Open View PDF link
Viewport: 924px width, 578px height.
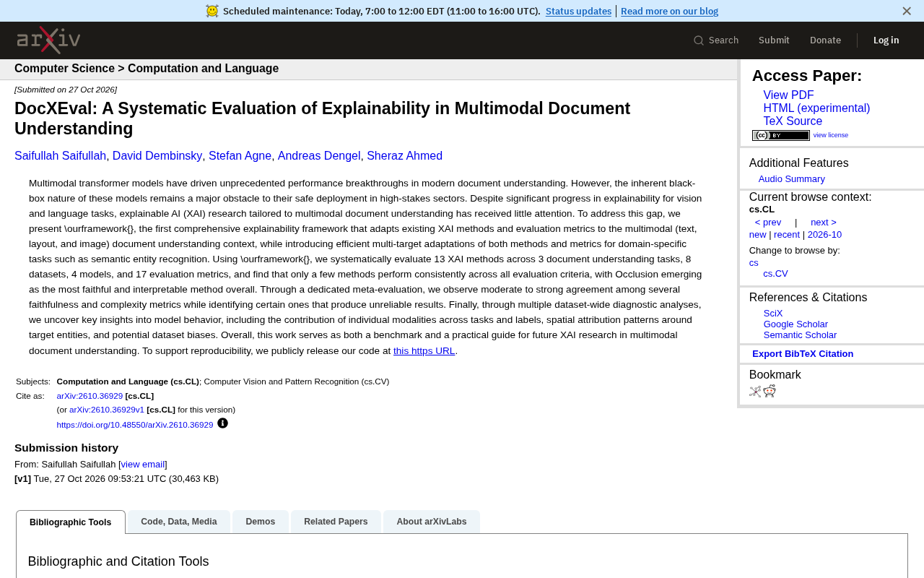[788, 95]
